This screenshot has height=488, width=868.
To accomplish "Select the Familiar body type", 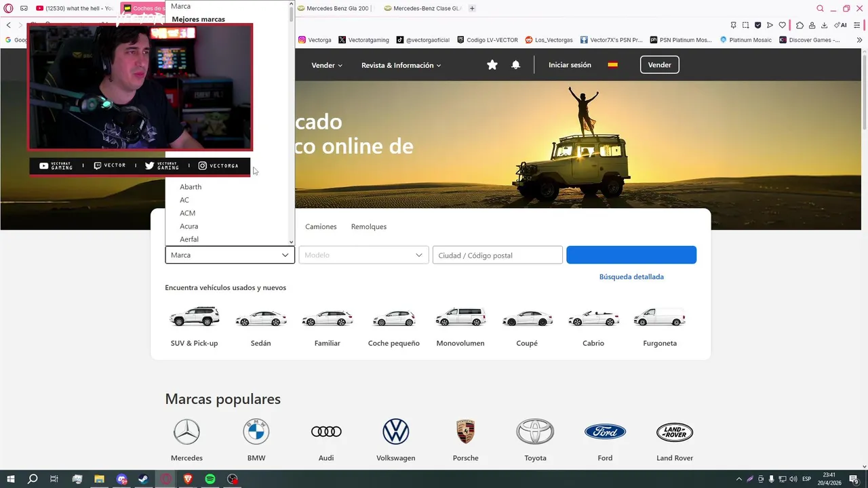I will point(328,327).
